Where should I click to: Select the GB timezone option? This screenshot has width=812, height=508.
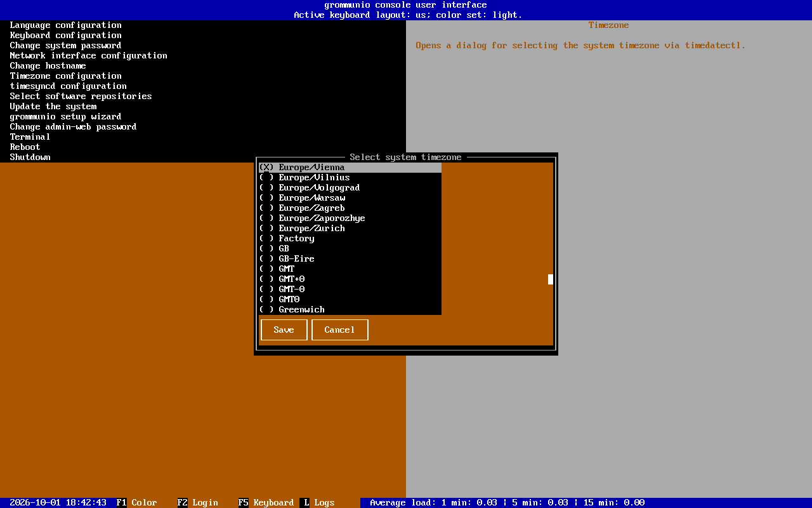tap(350, 249)
